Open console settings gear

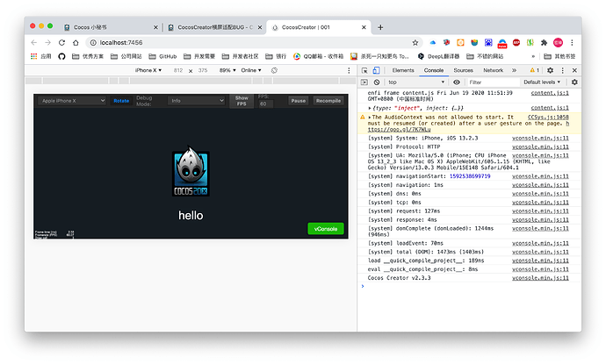pos(574,82)
